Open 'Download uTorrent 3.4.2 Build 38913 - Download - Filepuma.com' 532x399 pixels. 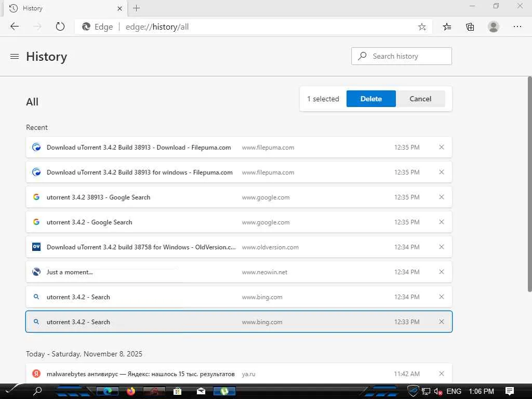click(139, 147)
